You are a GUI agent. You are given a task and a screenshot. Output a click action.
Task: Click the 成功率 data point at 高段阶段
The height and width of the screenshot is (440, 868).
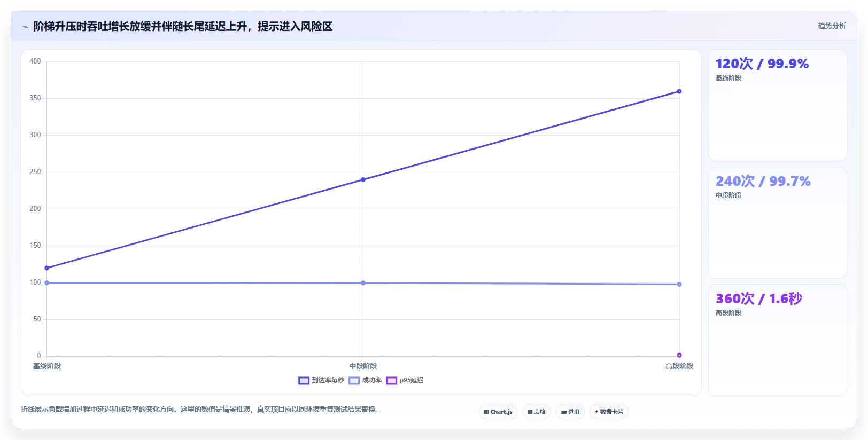[x=679, y=285]
